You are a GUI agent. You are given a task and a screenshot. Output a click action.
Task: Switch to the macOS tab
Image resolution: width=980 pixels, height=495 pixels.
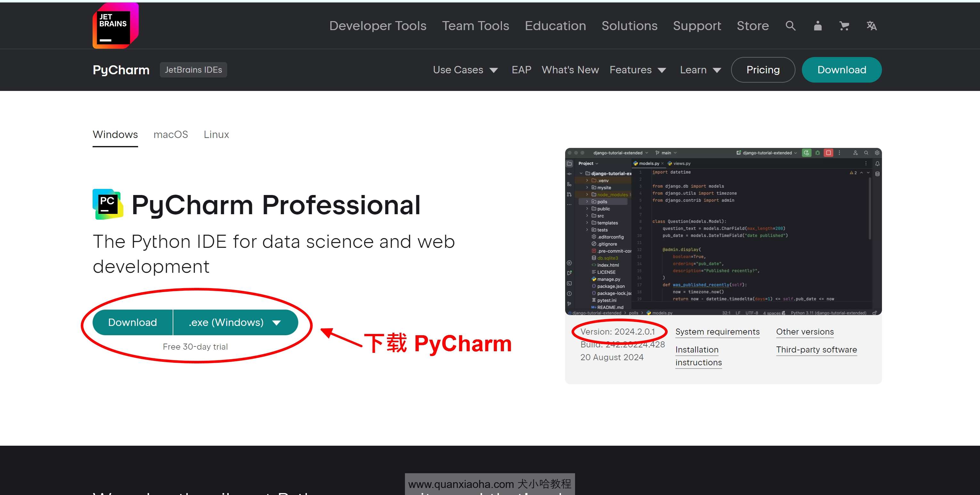pos(171,134)
